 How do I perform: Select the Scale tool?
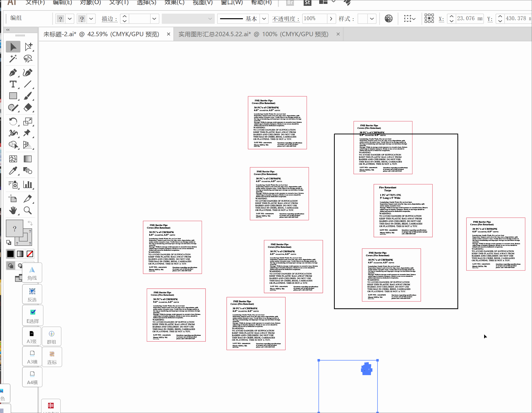(x=27, y=121)
